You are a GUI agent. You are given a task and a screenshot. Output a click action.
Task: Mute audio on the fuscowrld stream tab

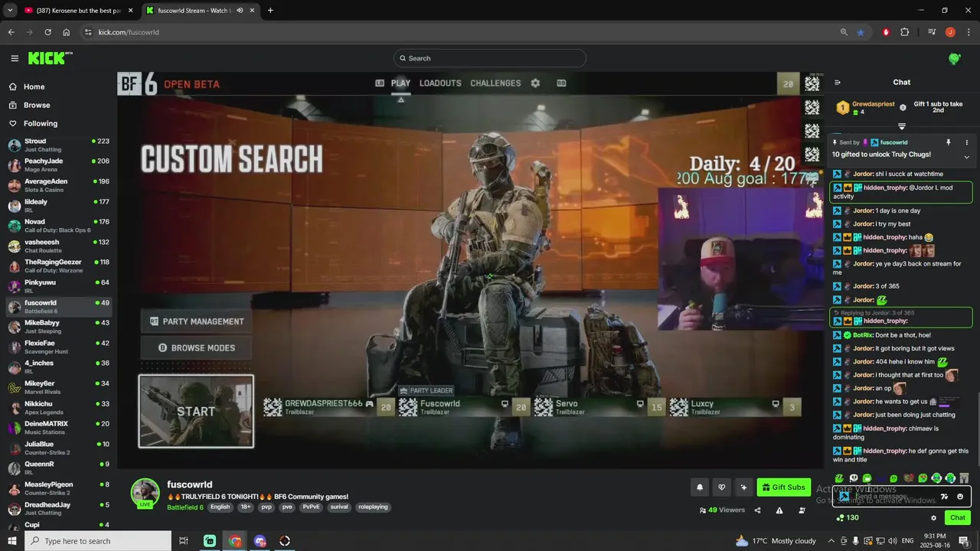coord(240,11)
